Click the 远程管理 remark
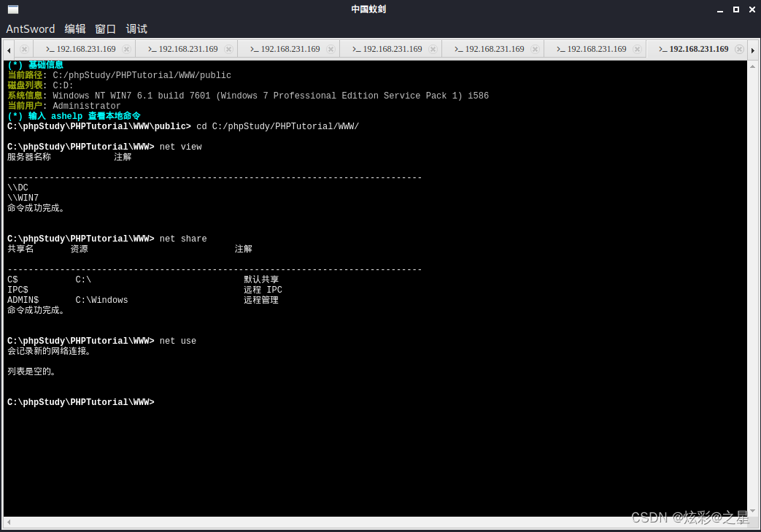This screenshot has height=532, width=761. click(x=261, y=300)
